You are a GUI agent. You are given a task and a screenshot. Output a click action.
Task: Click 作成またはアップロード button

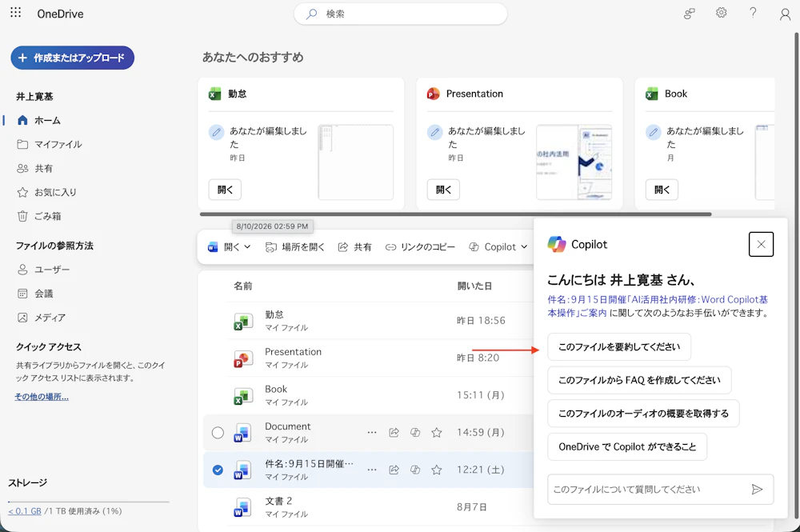[73, 58]
